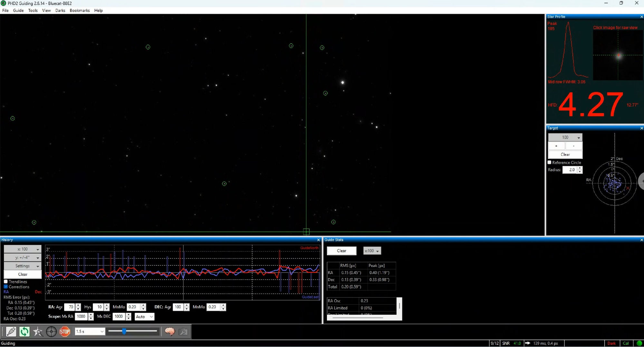Increase DEC Agr with the up stepper
The width and height of the screenshot is (644, 347).
187,305
